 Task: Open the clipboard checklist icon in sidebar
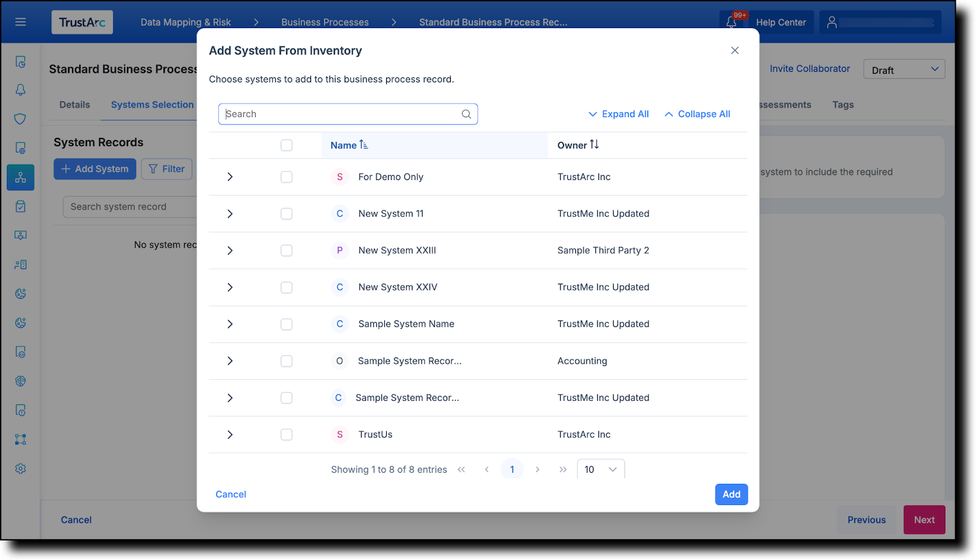coord(20,206)
